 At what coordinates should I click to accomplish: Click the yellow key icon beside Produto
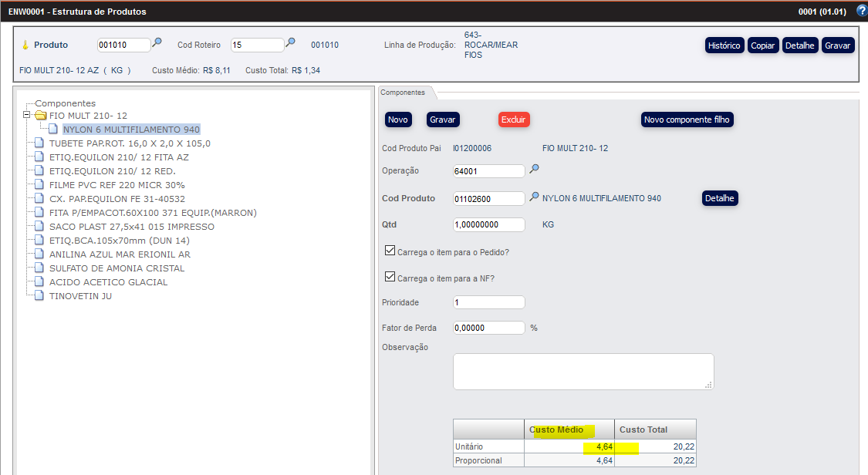[x=25, y=45]
